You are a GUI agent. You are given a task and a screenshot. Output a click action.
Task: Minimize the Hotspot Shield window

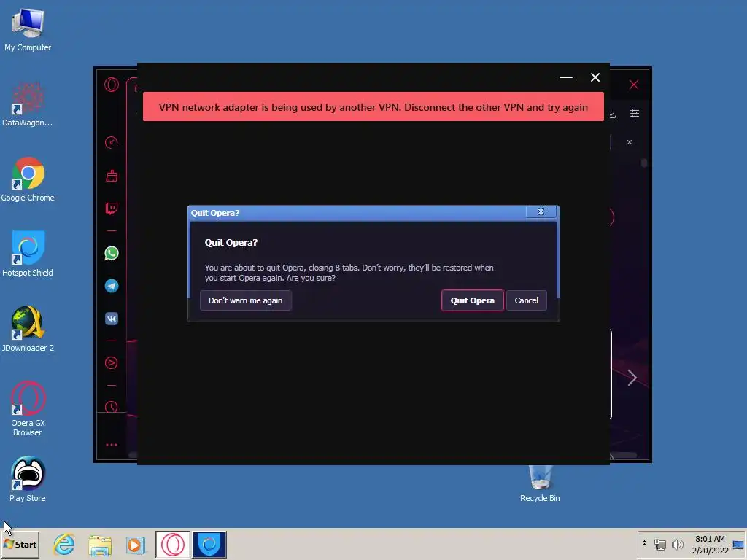pos(566,77)
